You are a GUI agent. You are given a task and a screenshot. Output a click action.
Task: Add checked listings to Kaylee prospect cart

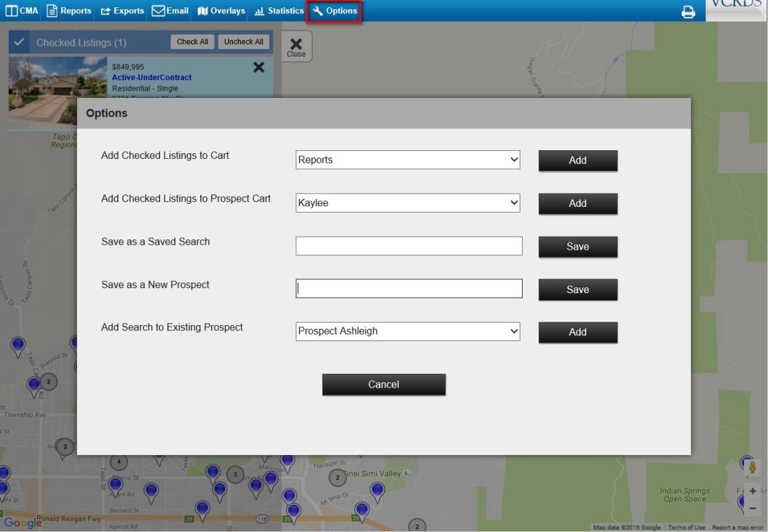[x=578, y=203]
